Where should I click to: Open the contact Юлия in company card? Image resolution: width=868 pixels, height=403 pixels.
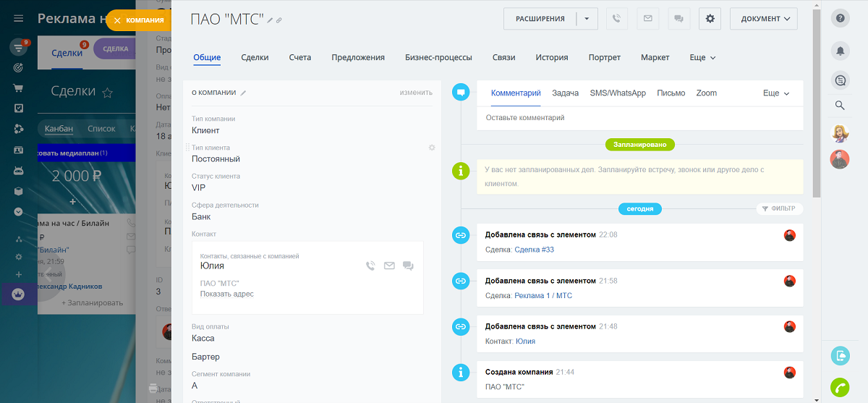(212, 266)
